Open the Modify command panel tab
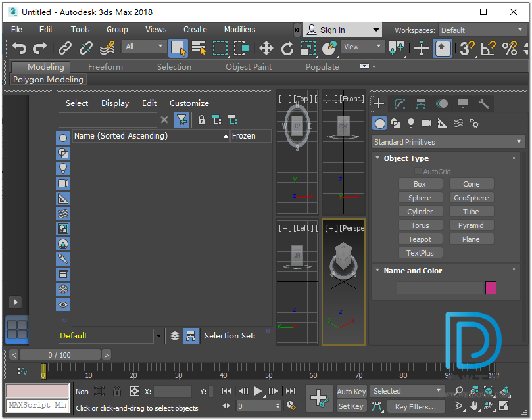This screenshot has height=420, width=532. (400, 104)
